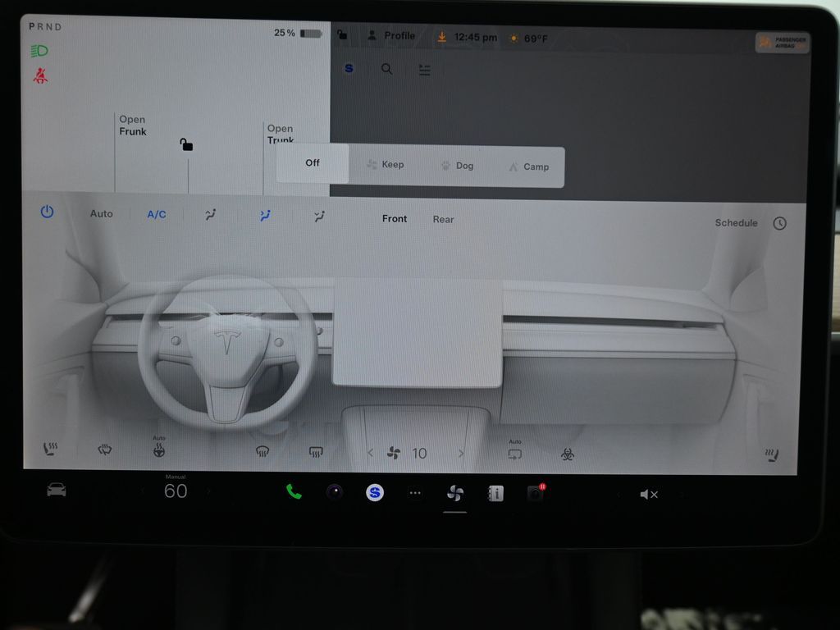Open car controls via car icon

coord(56,491)
